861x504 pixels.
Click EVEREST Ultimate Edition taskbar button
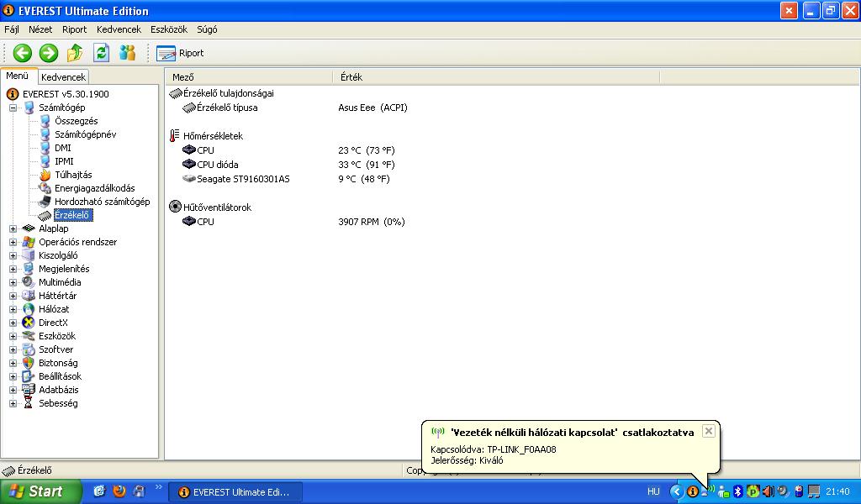click(x=235, y=492)
